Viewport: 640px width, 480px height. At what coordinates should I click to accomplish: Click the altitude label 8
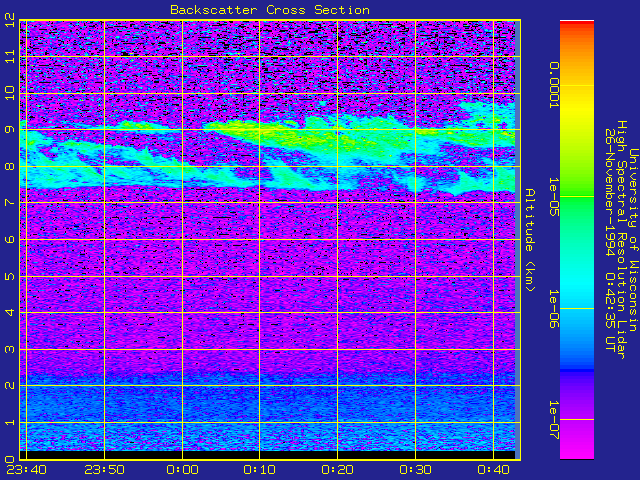click(11, 166)
